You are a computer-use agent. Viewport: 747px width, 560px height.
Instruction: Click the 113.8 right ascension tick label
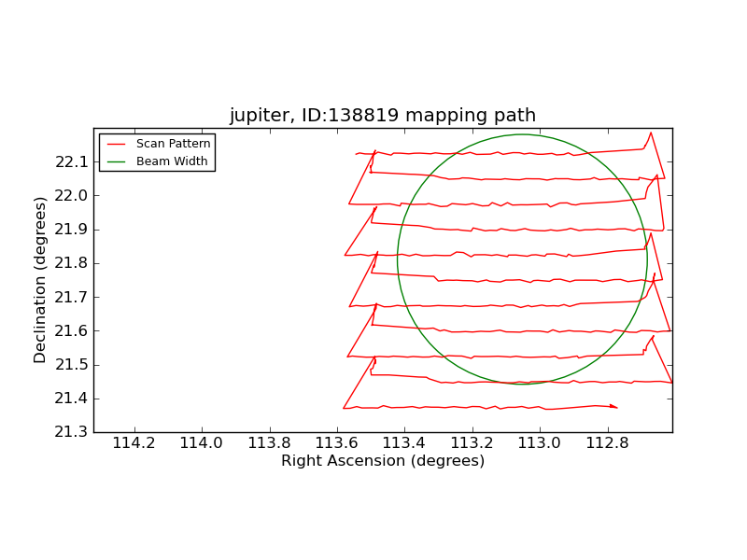[269, 443]
